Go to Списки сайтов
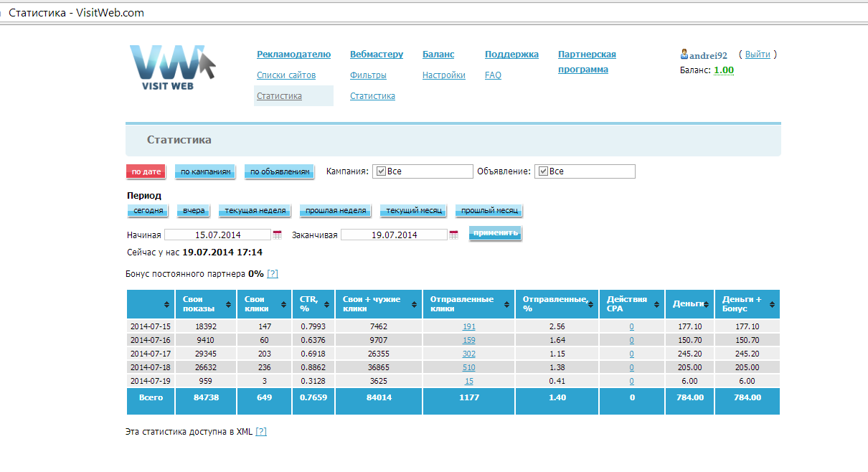The width and height of the screenshot is (868, 472). click(x=286, y=75)
